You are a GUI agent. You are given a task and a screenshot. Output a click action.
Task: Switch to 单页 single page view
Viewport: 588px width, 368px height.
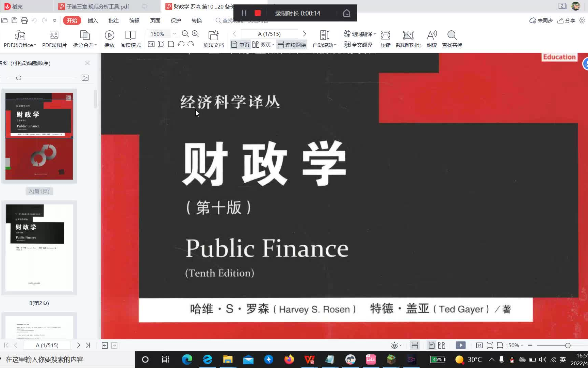[240, 44]
